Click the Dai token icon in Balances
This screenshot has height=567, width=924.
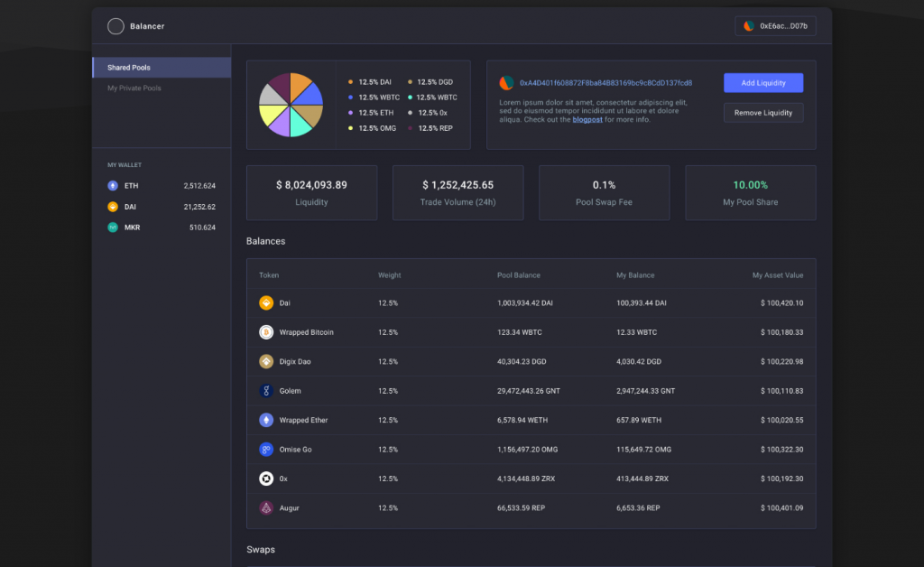coord(266,303)
